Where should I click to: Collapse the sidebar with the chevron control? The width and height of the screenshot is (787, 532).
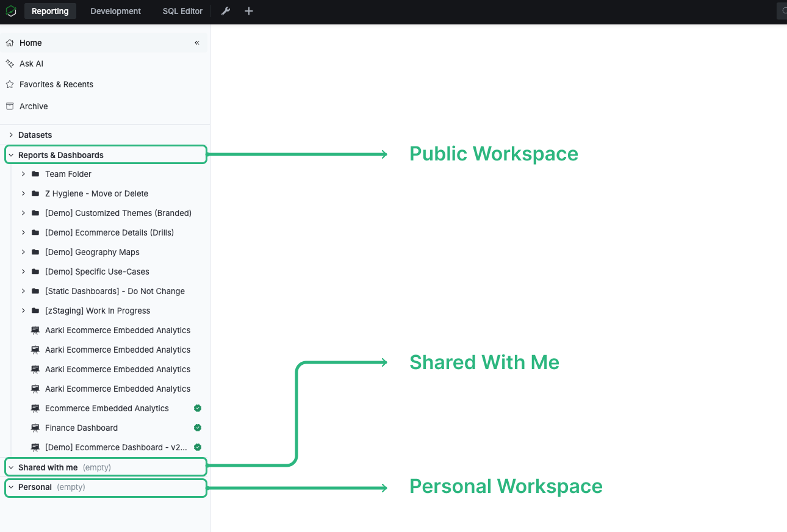(196, 43)
